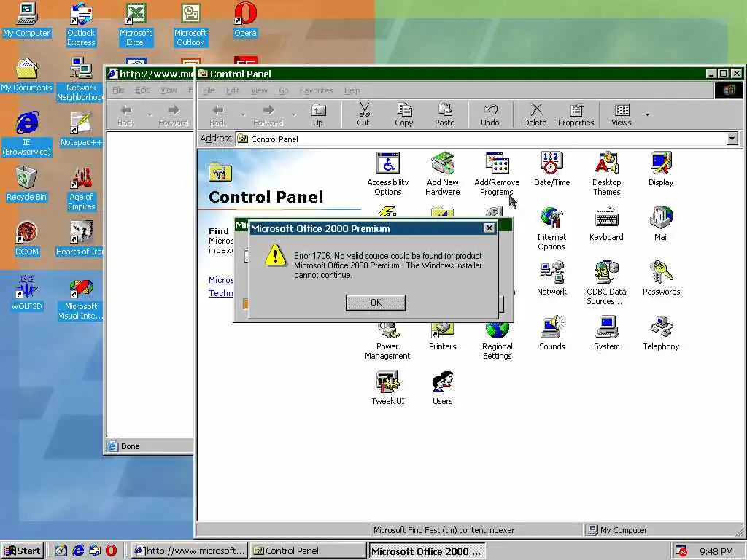Open the Accessibility Options applet

coord(388,174)
